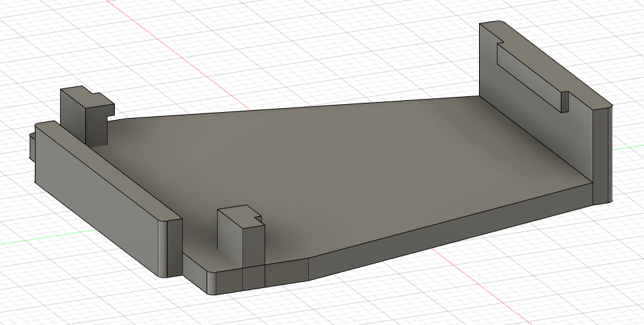644x325 pixels.
Task: Click the small tab protruding at the left rail's far end
Action: point(31,146)
